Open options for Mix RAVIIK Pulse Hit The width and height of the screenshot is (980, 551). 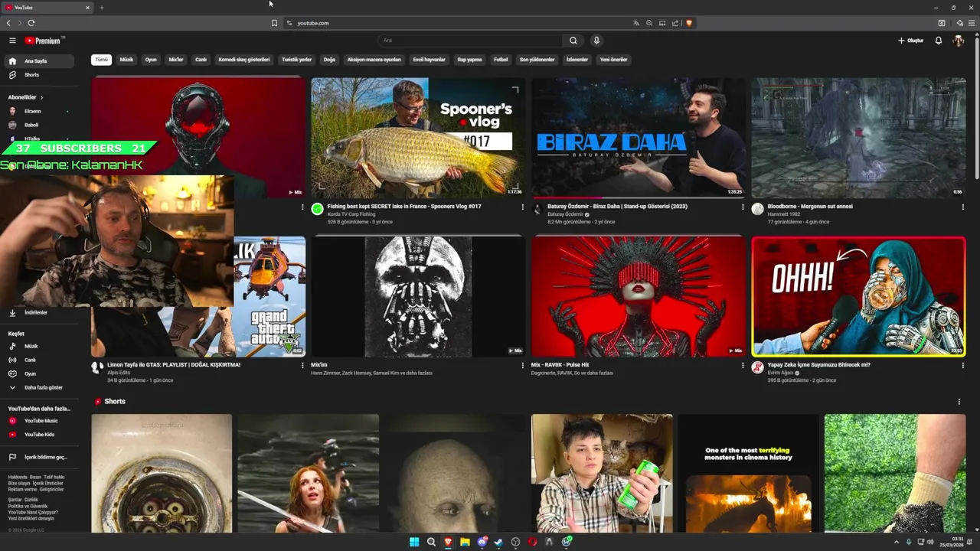pyautogui.click(x=743, y=366)
